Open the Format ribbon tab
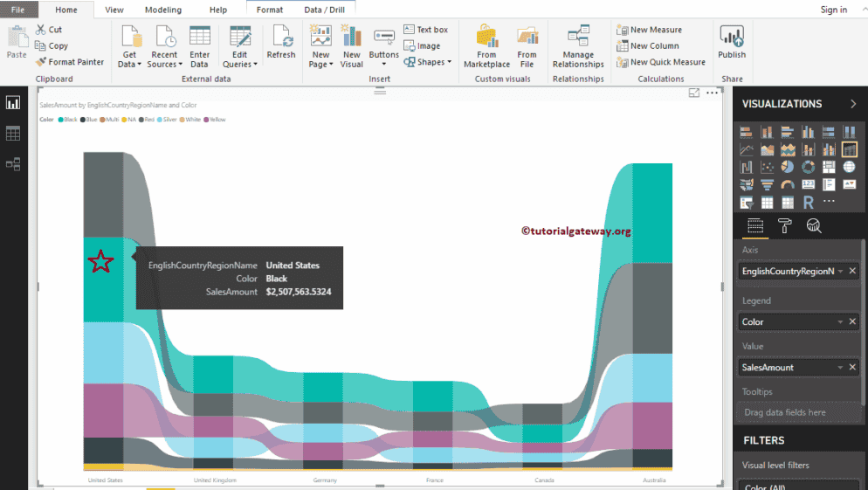 270,10
